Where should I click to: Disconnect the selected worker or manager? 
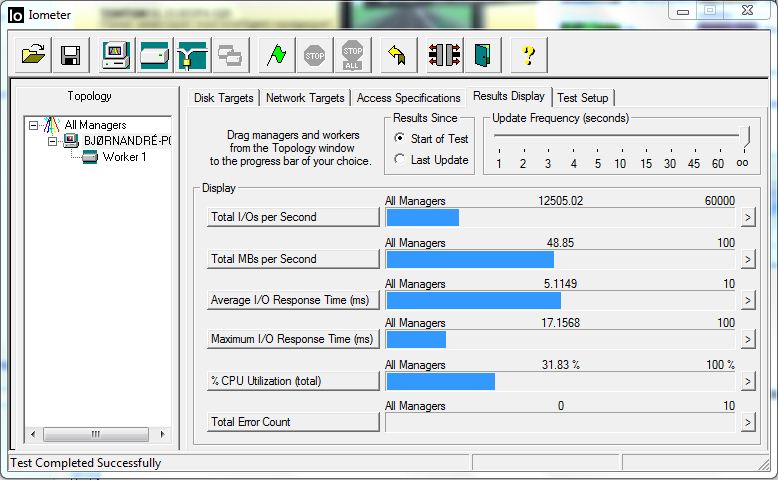click(x=445, y=55)
